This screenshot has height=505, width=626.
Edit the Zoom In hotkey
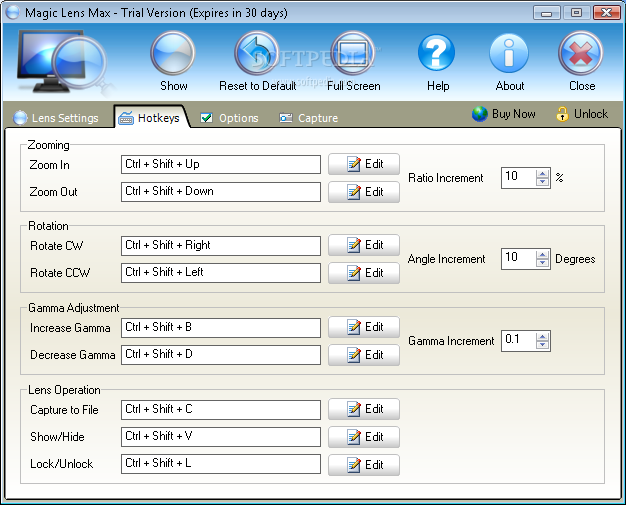[364, 164]
